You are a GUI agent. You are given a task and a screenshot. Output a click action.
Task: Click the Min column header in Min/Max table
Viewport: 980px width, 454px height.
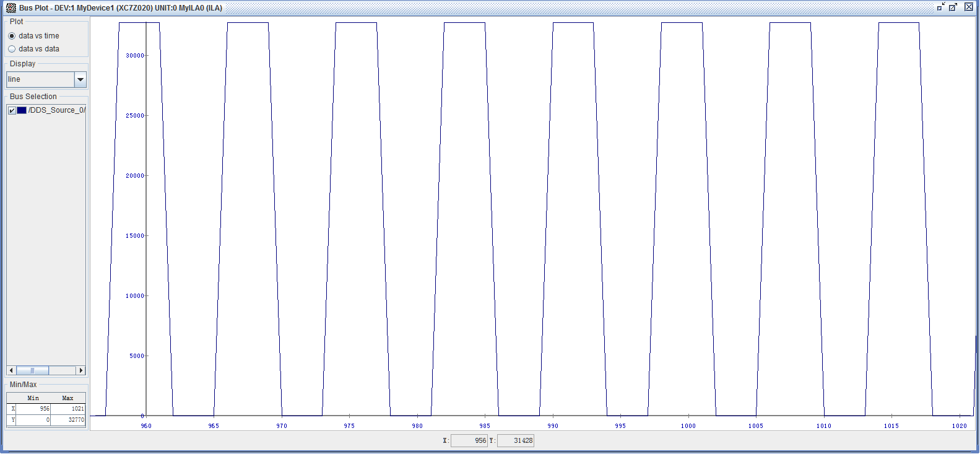pyautogui.click(x=33, y=398)
